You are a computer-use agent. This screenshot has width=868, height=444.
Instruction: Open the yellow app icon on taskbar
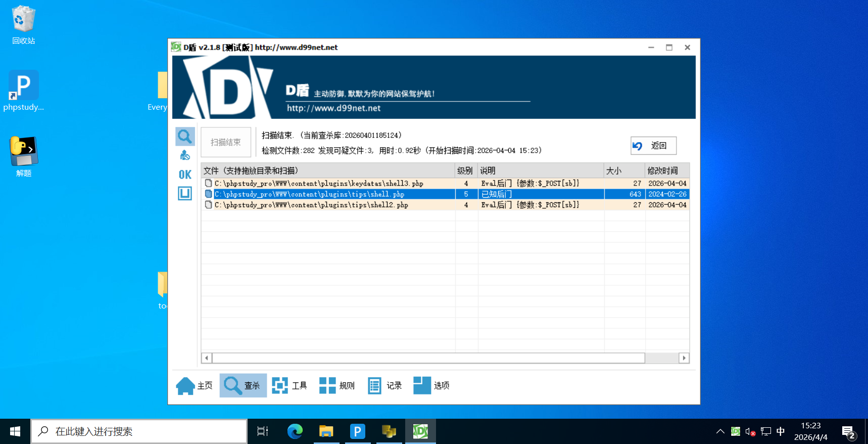[389, 431]
